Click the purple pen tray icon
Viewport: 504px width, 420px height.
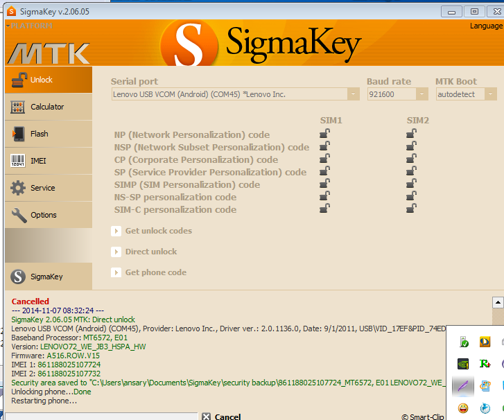point(463,386)
